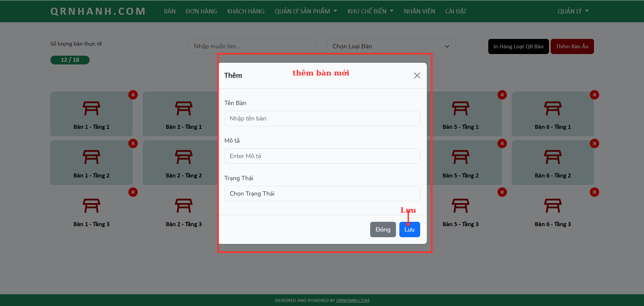Image resolution: width=644 pixels, height=306 pixels.
Task: Delete Bàn 1 - Tầng 1 with red X
Action: coord(133,95)
